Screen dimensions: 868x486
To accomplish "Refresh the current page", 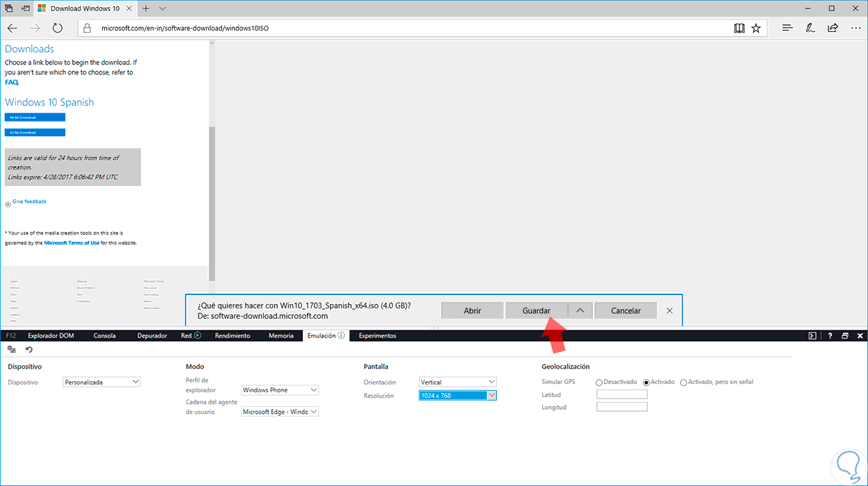I will [58, 28].
